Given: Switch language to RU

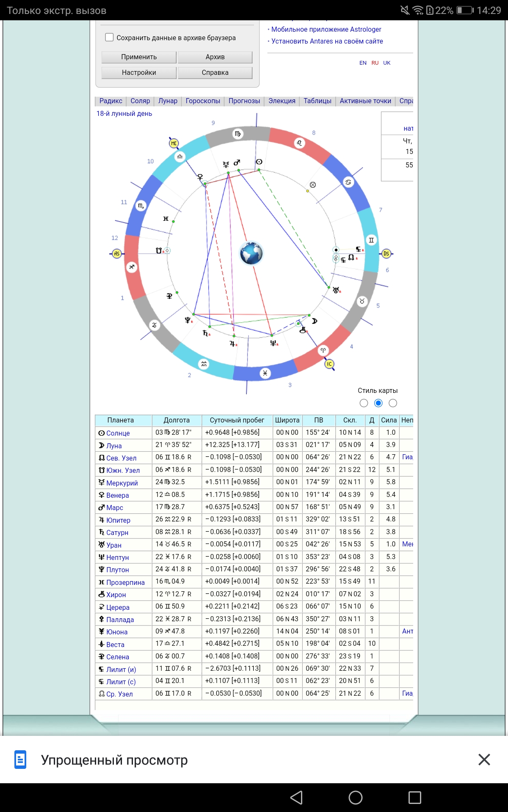Looking at the screenshot, I should pos(375,63).
